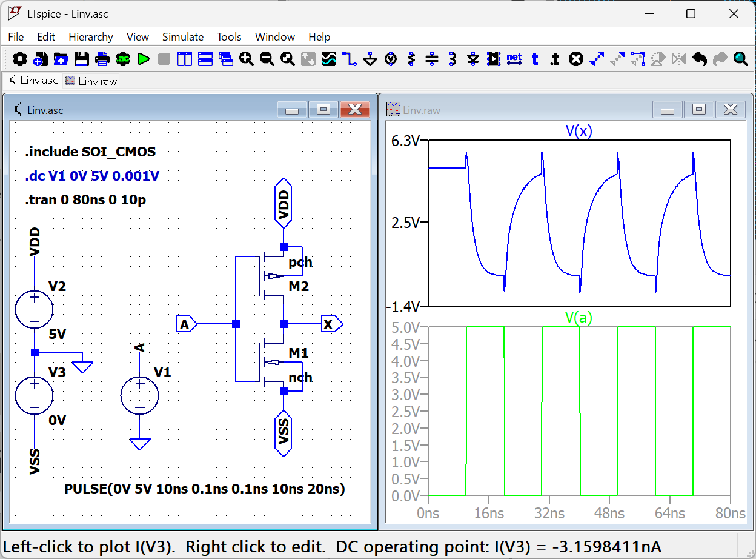The width and height of the screenshot is (756, 559).
Task: Open the Hierarchy menu
Action: [x=90, y=37]
